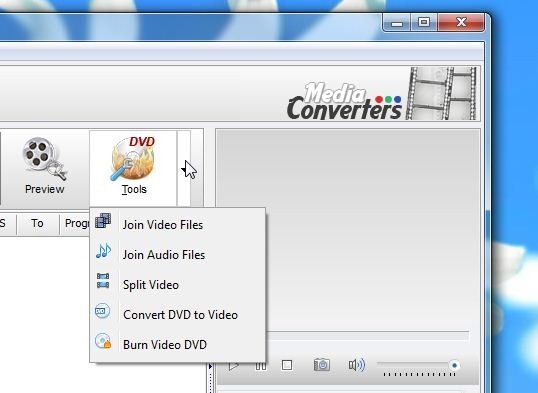
Task: Pause the preview player
Action: point(261,366)
